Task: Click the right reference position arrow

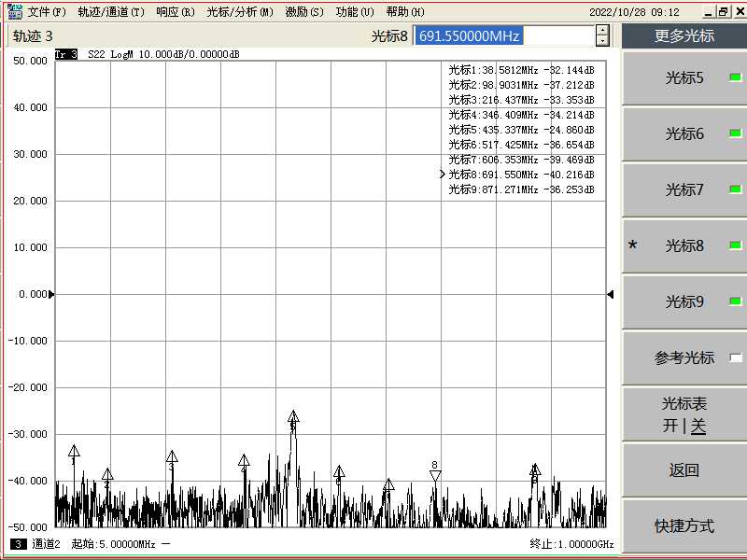Action: click(610, 294)
